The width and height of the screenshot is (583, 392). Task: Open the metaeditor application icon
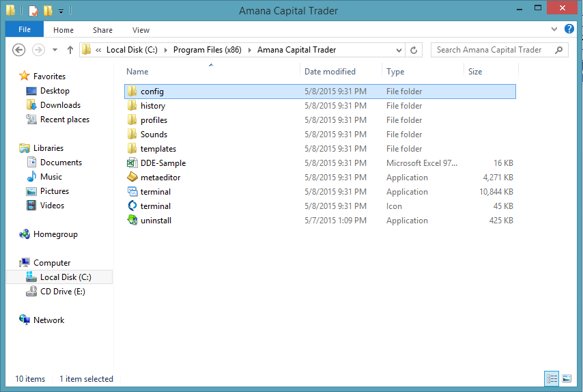(132, 178)
